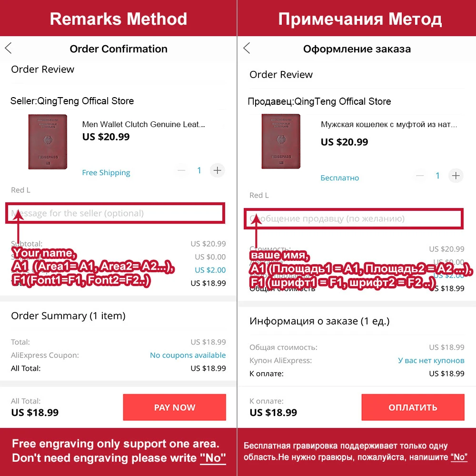Select Мужская кошелек с муфтой product title

[x=388, y=125]
